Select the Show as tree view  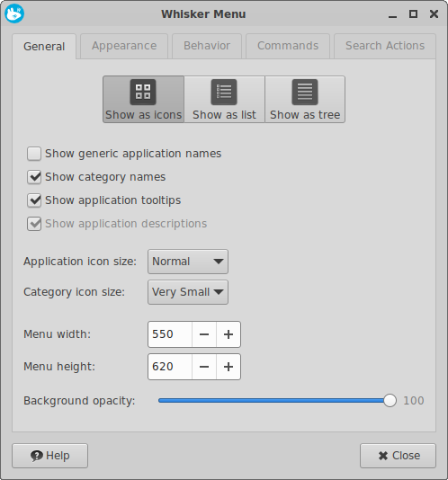coord(305,100)
